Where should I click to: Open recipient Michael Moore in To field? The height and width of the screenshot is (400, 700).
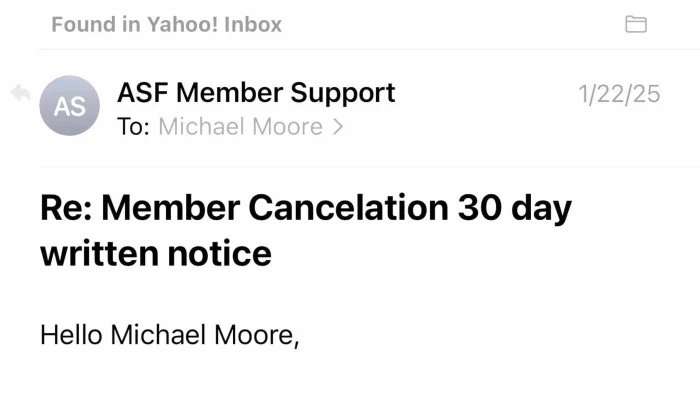240,127
